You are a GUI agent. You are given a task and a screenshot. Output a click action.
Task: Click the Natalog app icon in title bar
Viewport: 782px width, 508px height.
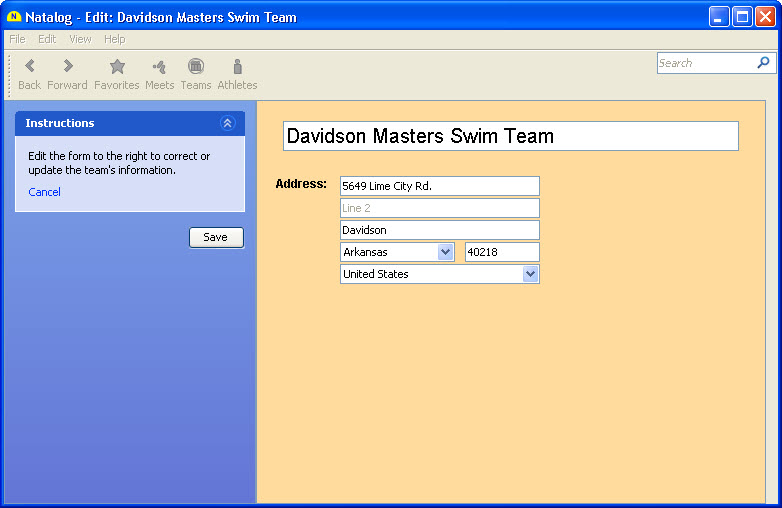[14, 17]
